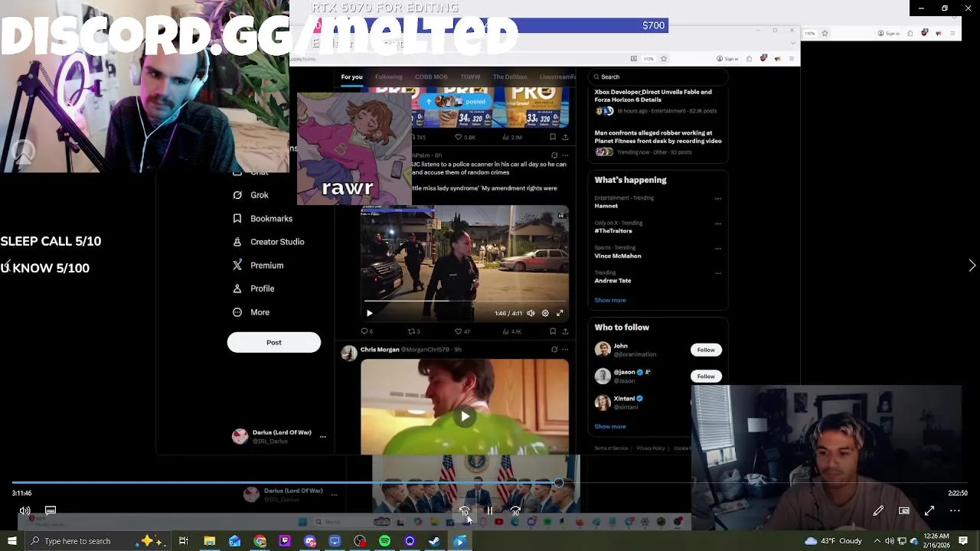This screenshot has width=980, height=551.
Task: Show hidden system tray icons
Action: pyautogui.click(x=877, y=541)
